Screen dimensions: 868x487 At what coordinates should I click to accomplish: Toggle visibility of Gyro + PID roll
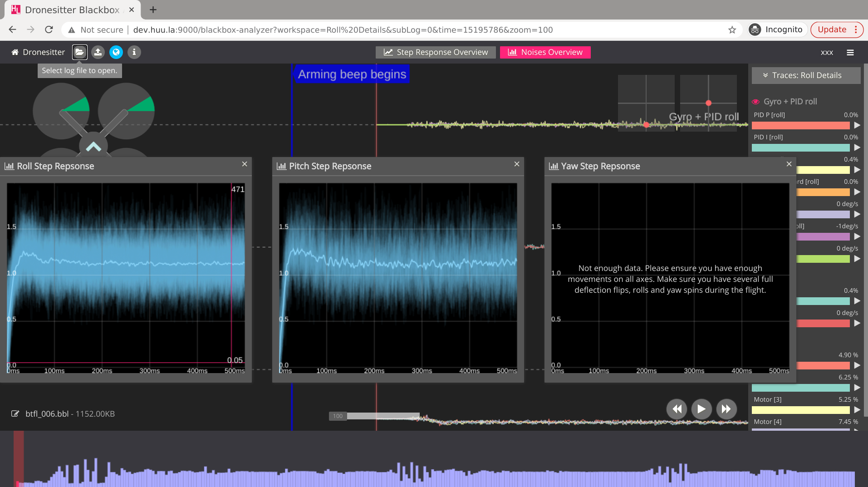[x=755, y=102]
